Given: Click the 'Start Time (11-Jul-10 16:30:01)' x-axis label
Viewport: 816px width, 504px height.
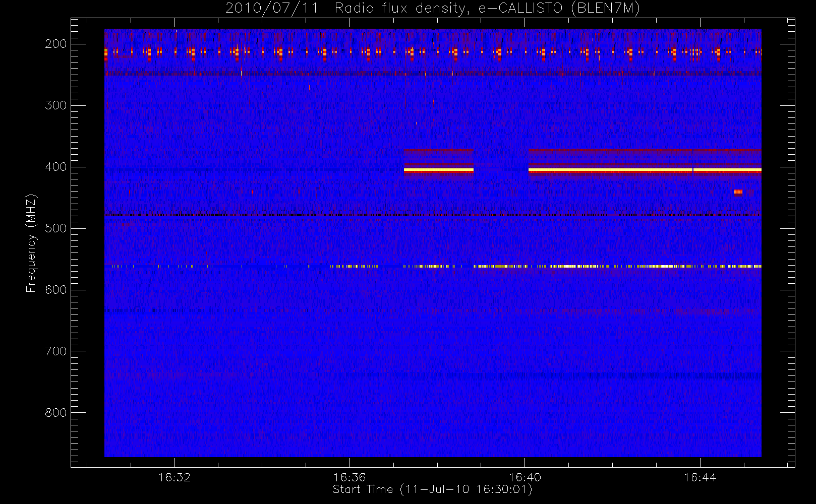Looking at the screenshot, I should click(433, 489).
